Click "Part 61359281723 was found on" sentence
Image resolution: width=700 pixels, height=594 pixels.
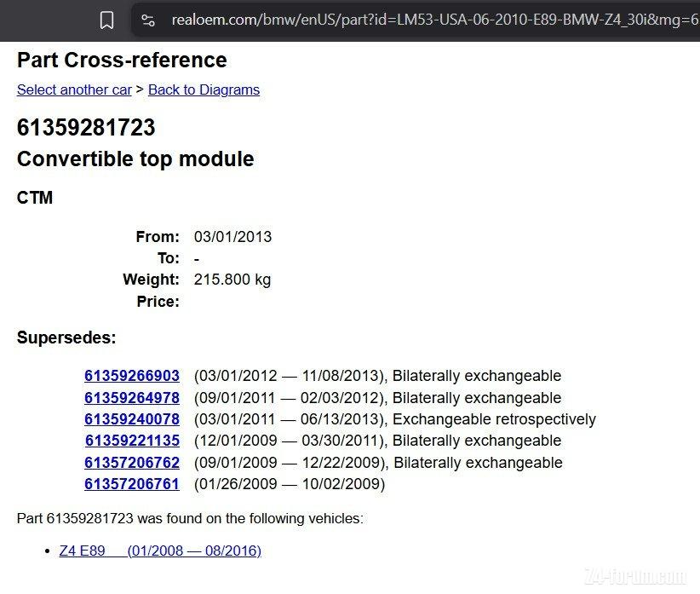[190, 518]
